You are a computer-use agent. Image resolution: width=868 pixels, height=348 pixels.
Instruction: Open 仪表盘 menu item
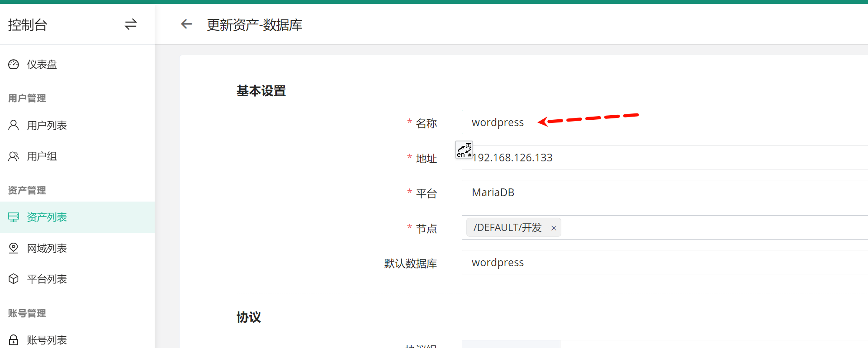coord(42,64)
